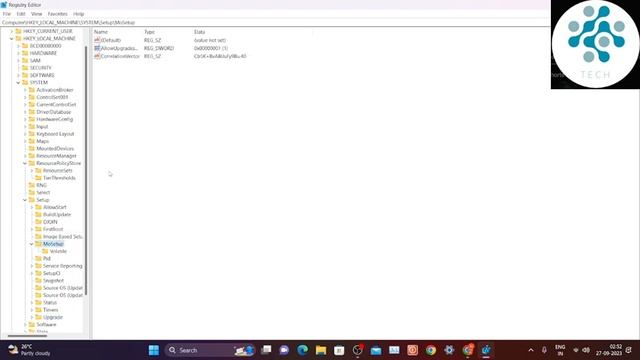Click the SYSTEM key folder icon

click(x=25, y=82)
